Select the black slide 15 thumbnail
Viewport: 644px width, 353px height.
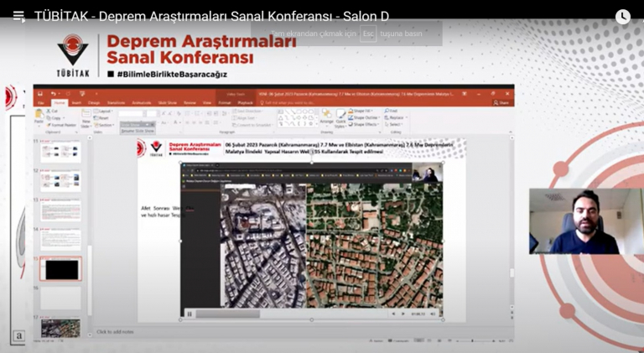tap(61, 269)
